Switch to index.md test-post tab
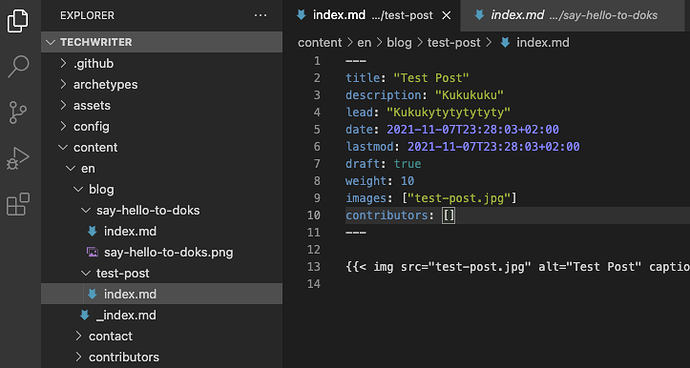Image resolution: width=690 pixels, height=368 pixels. (372, 15)
